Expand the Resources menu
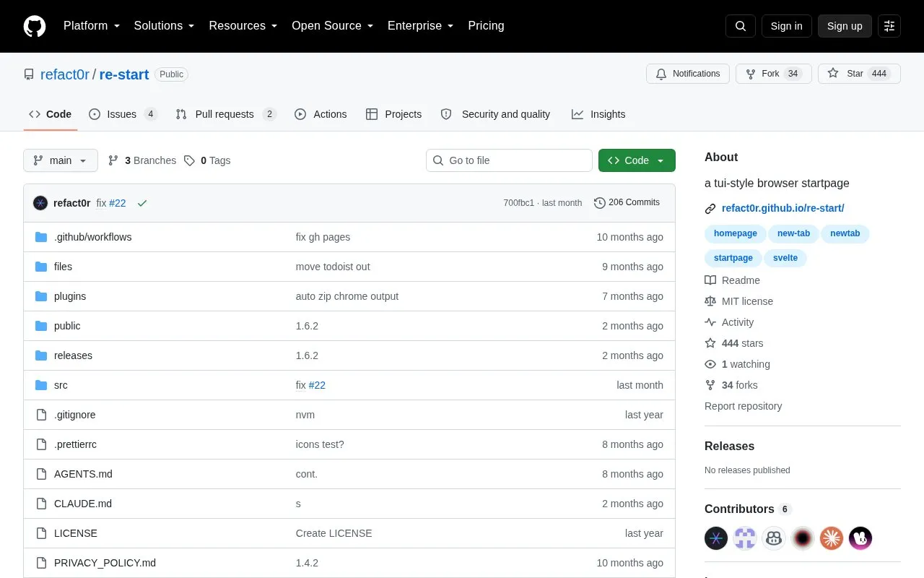The height and width of the screenshot is (578, 924). [243, 26]
